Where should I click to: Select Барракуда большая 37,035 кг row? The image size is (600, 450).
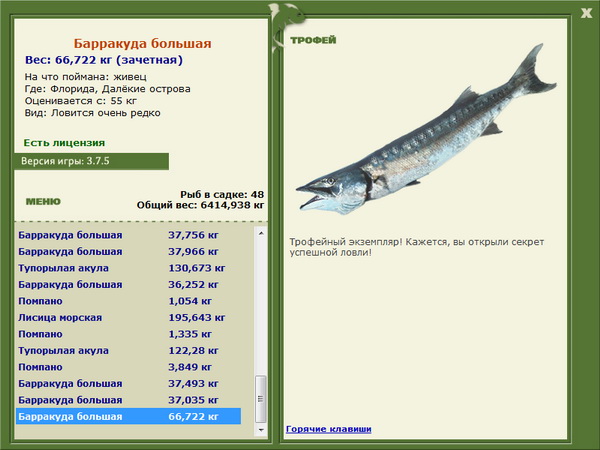(x=128, y=399)
